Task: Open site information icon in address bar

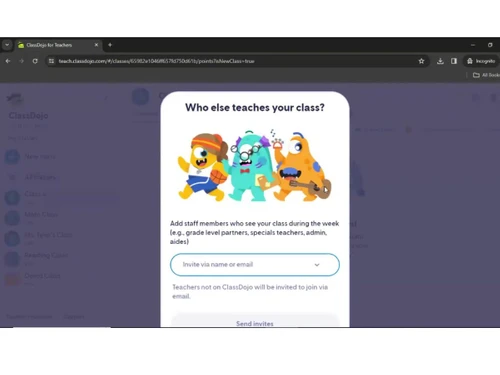Action: (51, 61)
